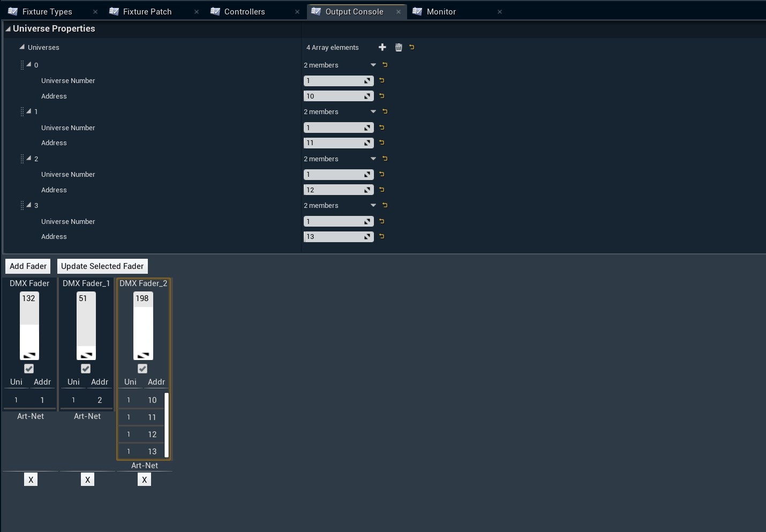766x532 pixels.
Task: Click the trash icon to empty Universes array
Action: 399,47
